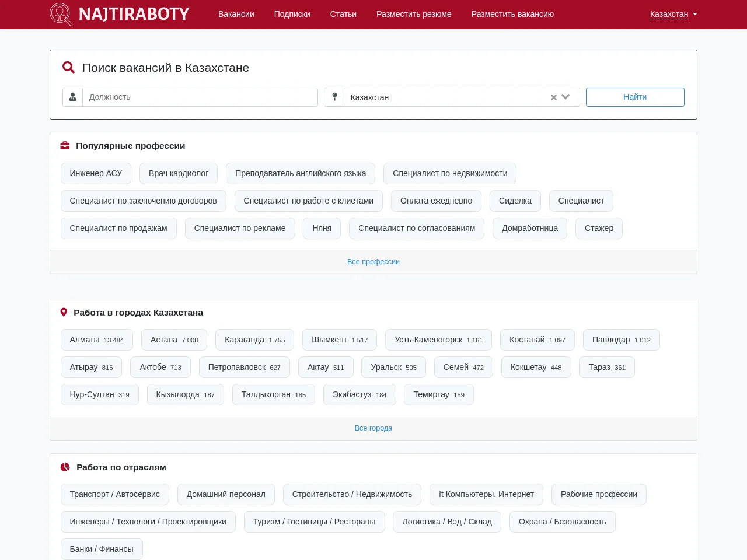Image resolution: width=747 pixels, height=560 pixels.
Task: Select the Домашний персонал industry
Action: (x=226, y=494)
